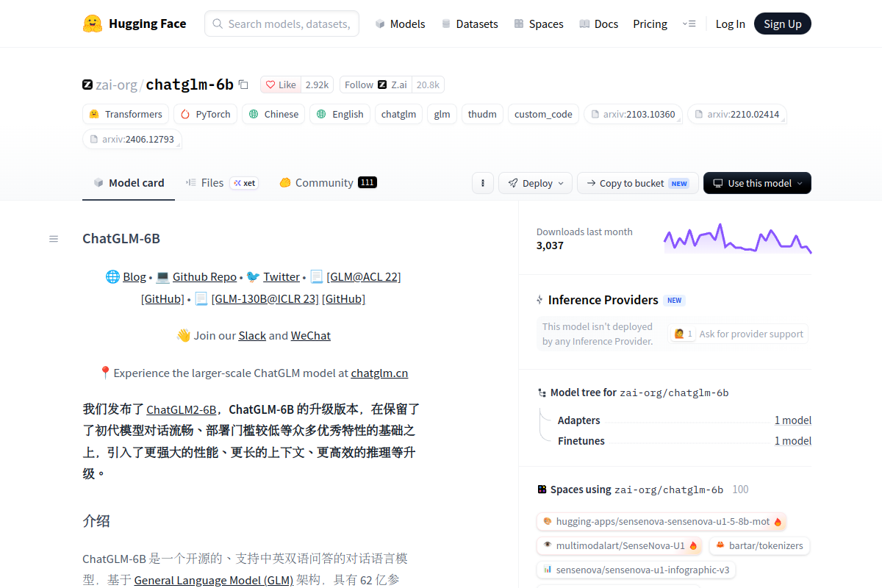The image size is (882, 588).
Task: Click the Spaces using count 100
Action: [740, 490]
